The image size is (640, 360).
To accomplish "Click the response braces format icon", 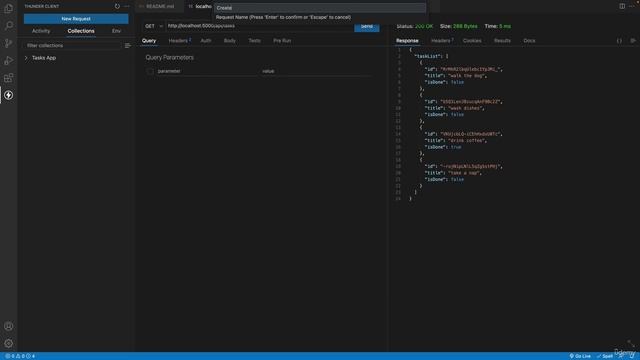I will tap(619, 41).
